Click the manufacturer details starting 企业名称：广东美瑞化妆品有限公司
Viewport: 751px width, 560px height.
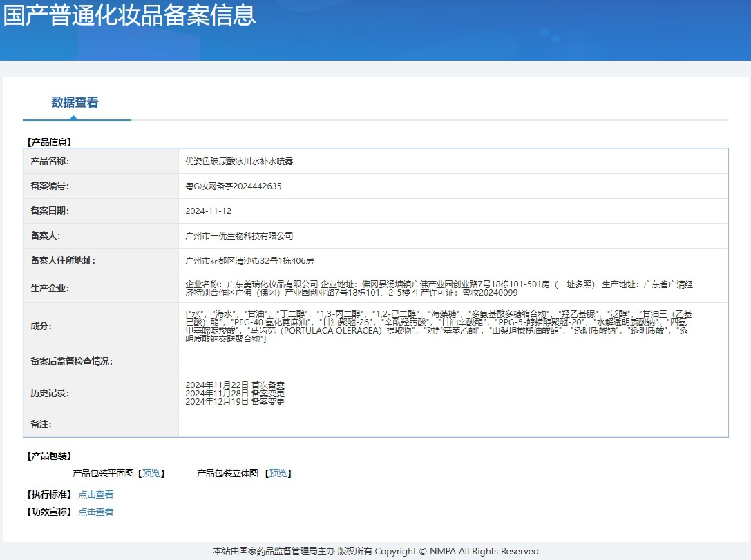[439, 288]
